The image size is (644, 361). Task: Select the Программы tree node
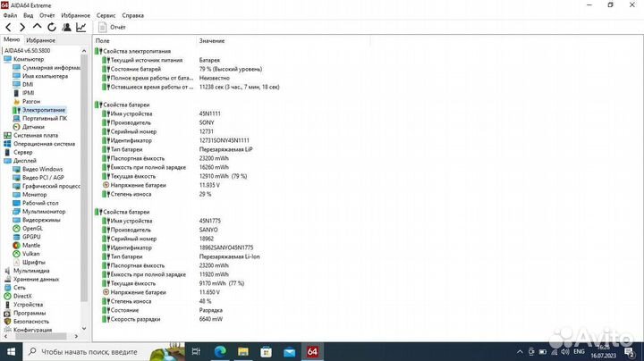coord(25,313)
